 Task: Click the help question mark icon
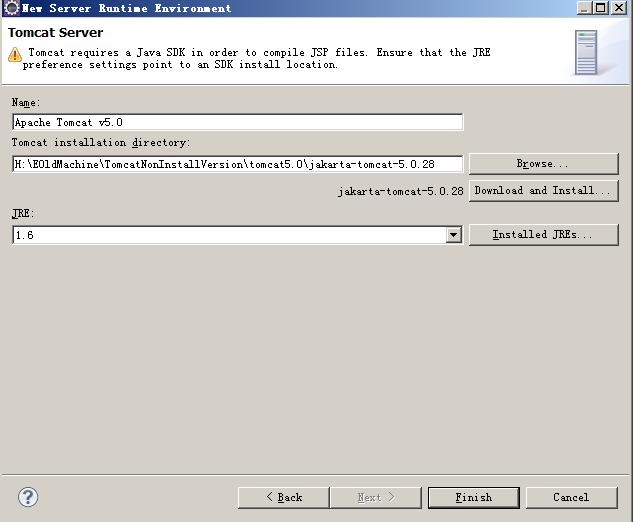click(28, 497)
